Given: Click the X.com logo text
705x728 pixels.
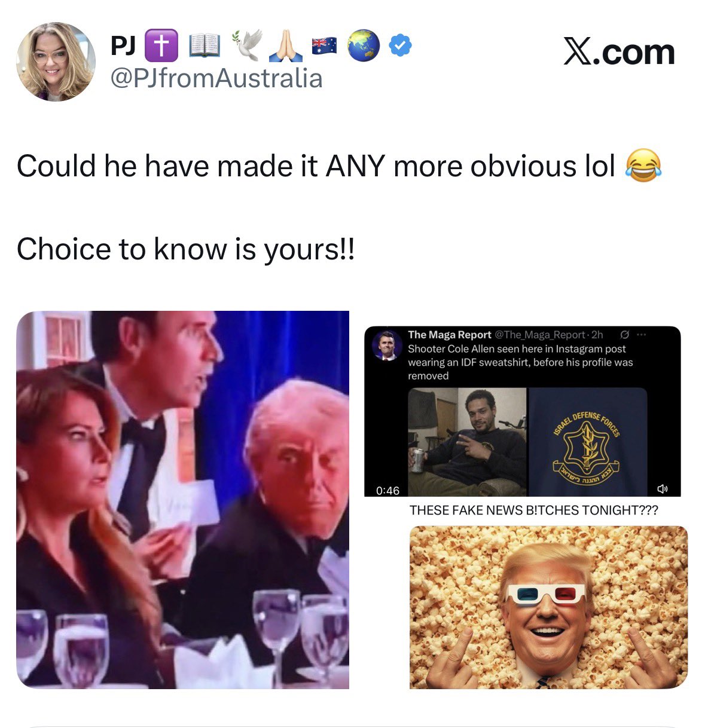Looking at the screenshot, I should [619, 52].
